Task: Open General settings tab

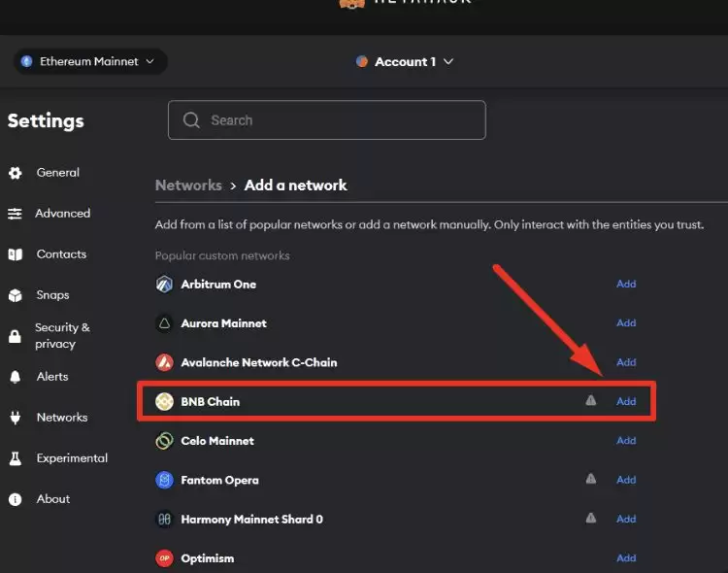Action: tap(57, 172)
